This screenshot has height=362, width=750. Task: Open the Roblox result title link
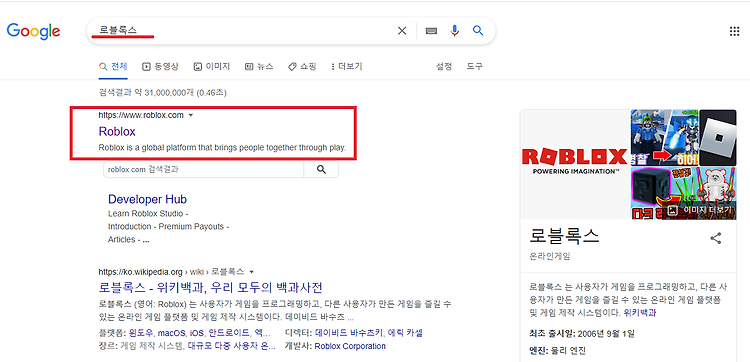[117, 131]
